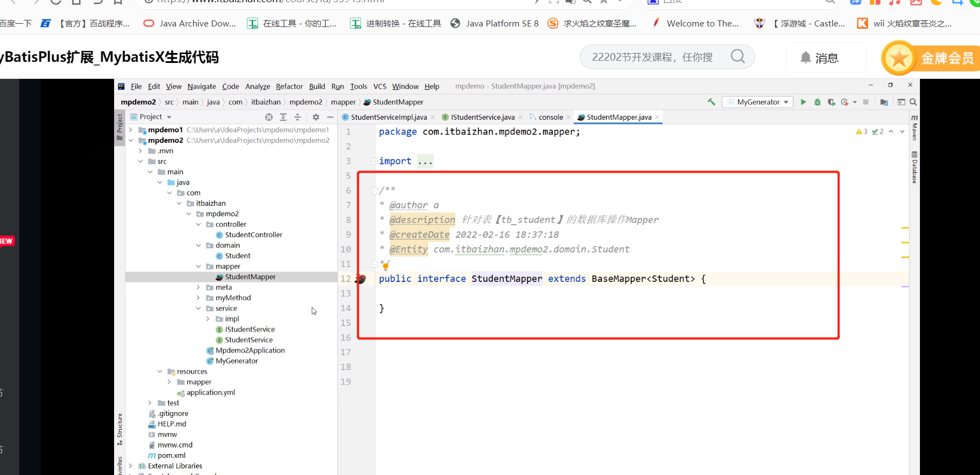Fold the Javadoc comment at line 6
Viewport: 980px width, 475px height.
375,191
